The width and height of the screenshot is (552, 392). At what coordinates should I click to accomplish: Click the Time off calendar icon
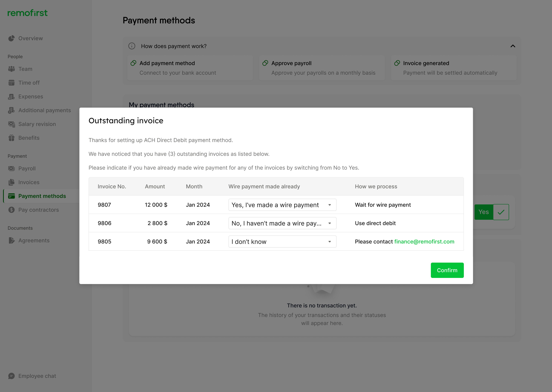point(11,83)
